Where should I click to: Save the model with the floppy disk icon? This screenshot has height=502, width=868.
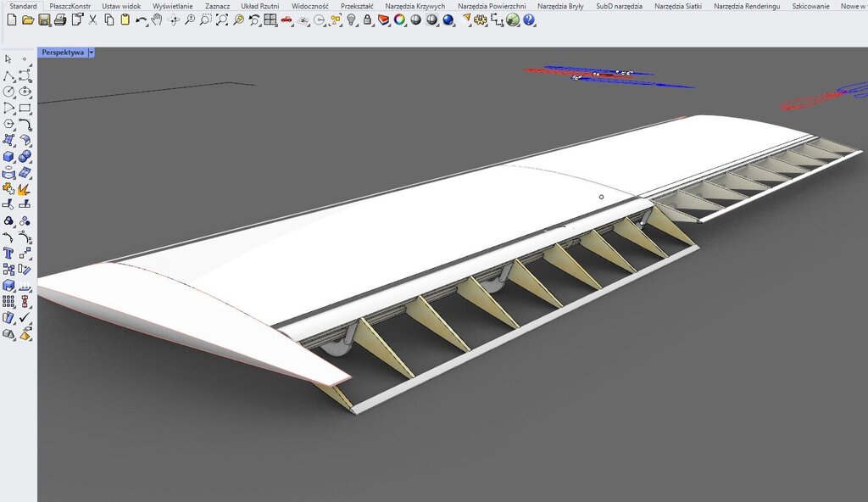tap(43, 20)
